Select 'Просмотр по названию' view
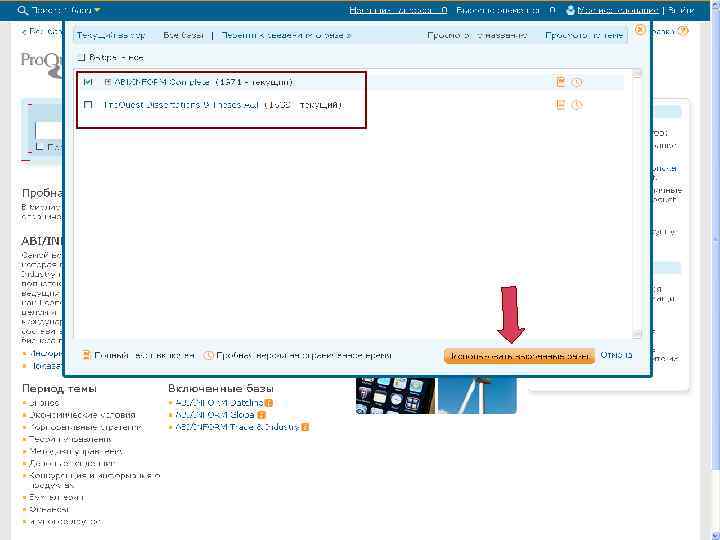The image size is (720, 540). click(x=478, y=35)
